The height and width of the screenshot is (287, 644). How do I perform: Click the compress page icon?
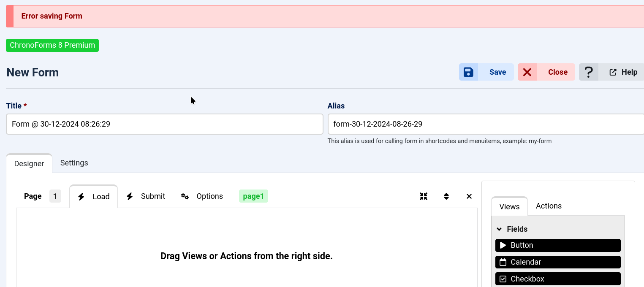tap(424, 196)
